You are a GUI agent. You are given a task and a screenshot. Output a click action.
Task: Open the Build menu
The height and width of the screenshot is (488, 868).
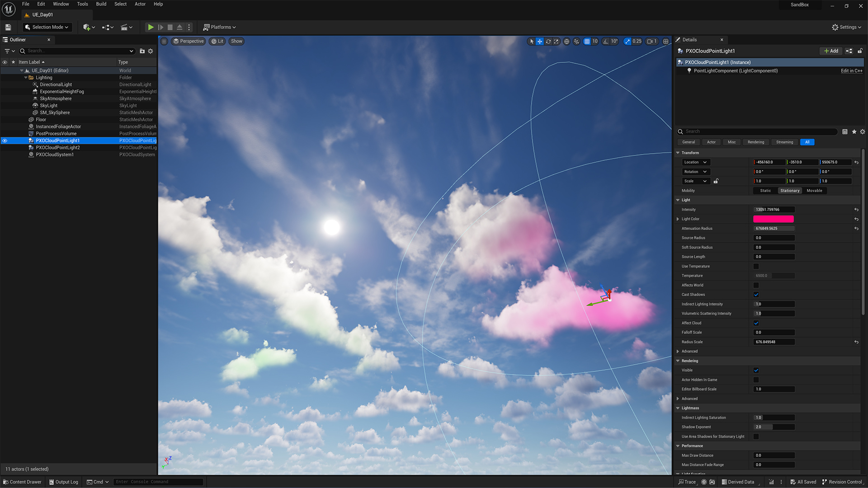coord(101,4)
